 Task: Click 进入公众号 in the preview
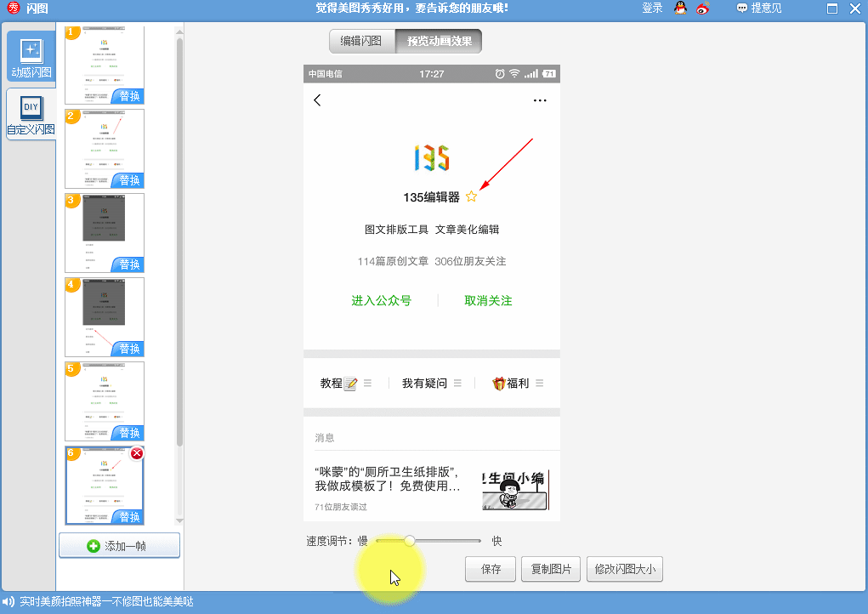click(x=382, y=301)
